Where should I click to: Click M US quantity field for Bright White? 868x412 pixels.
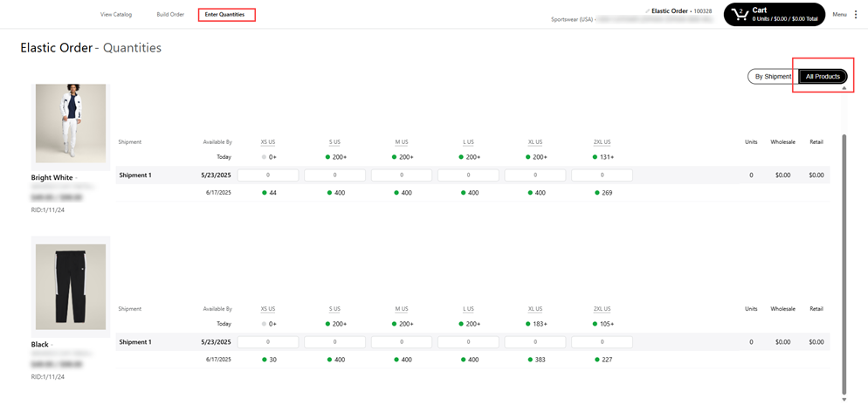pos(402,175)
